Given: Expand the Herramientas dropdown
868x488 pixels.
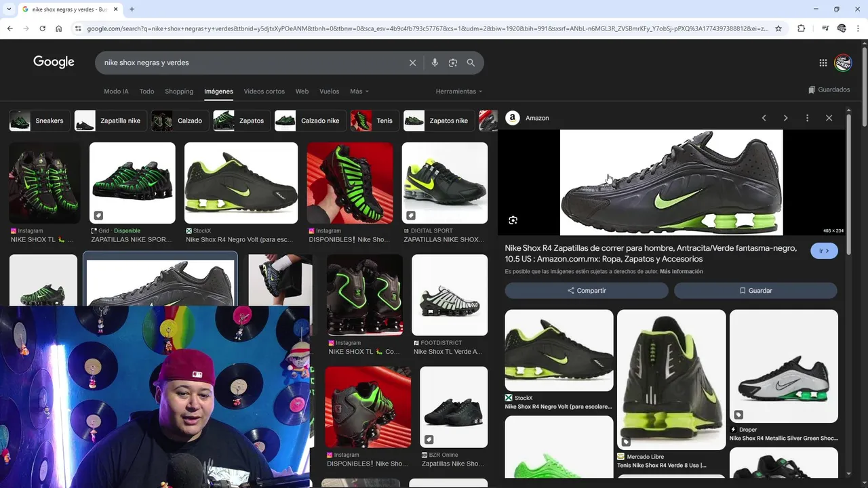Looking at the screenshot, I should tap(459, 91).
